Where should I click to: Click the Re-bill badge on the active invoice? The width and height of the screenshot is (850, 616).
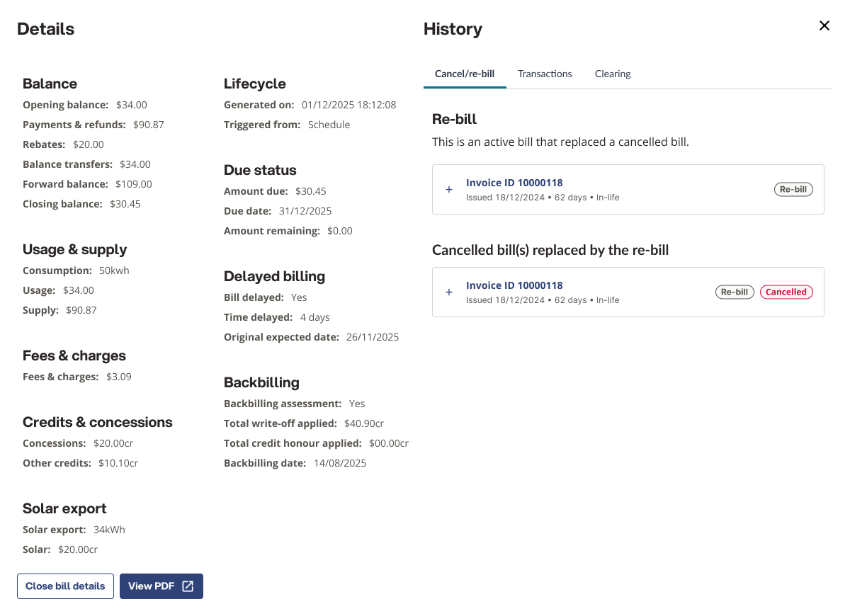[793, 190]
